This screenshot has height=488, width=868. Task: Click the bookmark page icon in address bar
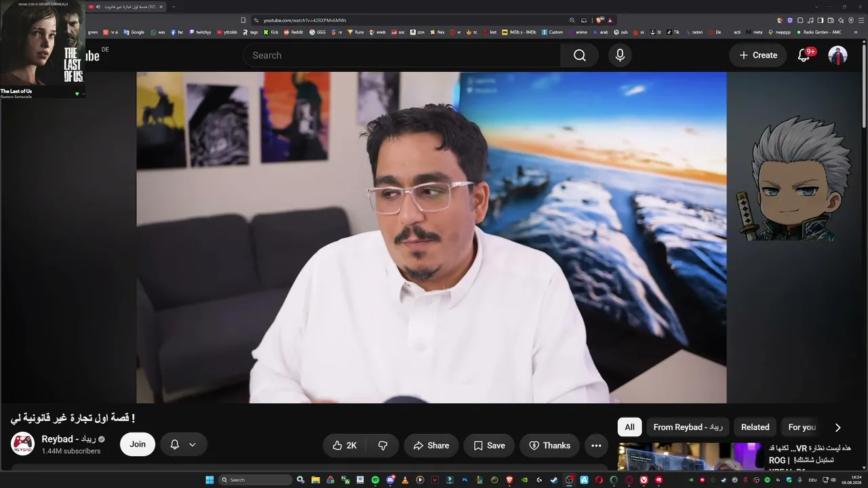click(243, 20)
